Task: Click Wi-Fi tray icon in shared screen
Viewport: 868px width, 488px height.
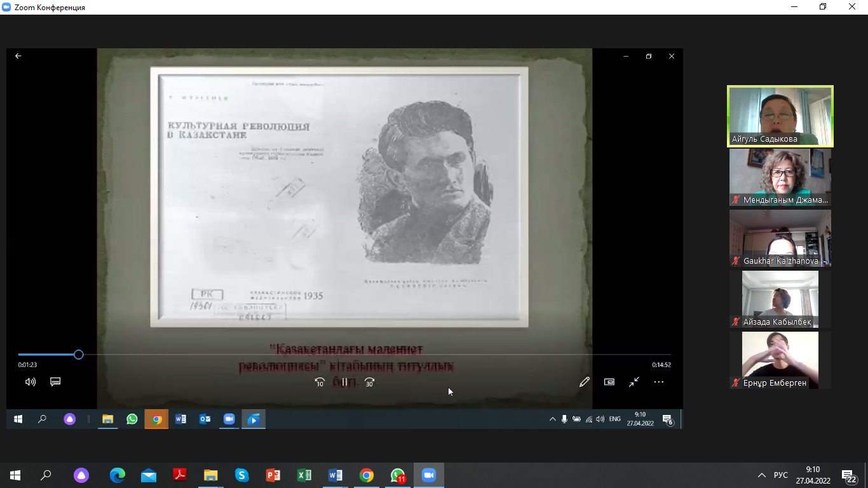Action: pyautogui.click(x=589, y=419)
